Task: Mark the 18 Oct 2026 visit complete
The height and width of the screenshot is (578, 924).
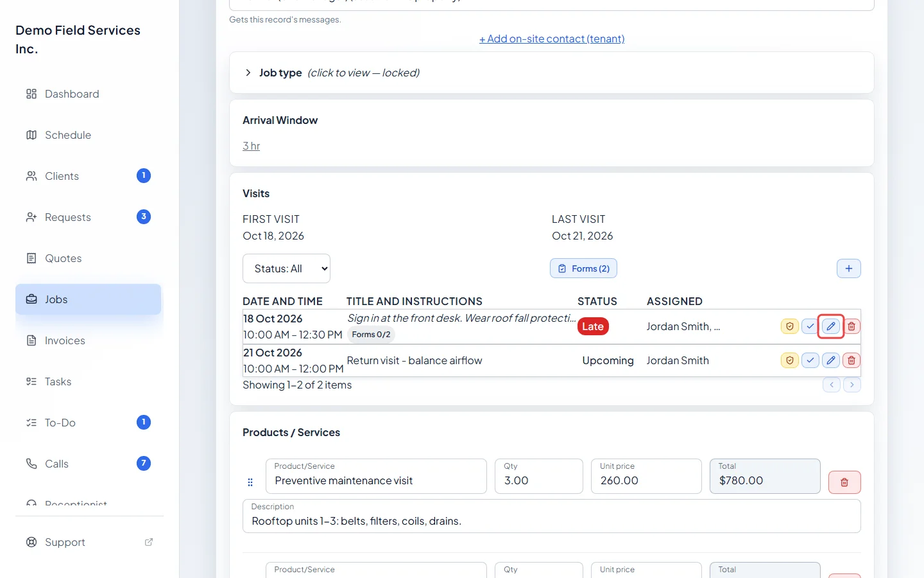Action: (x=810, y=326)
